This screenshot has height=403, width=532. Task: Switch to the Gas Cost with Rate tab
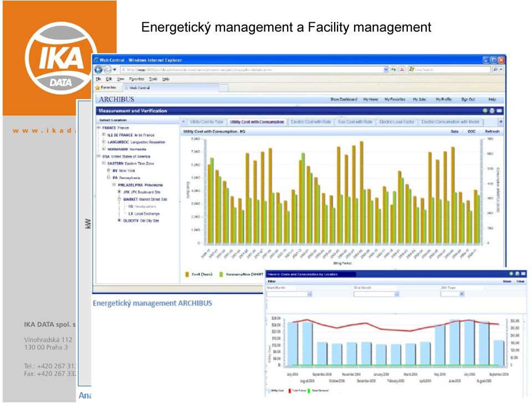355,122
